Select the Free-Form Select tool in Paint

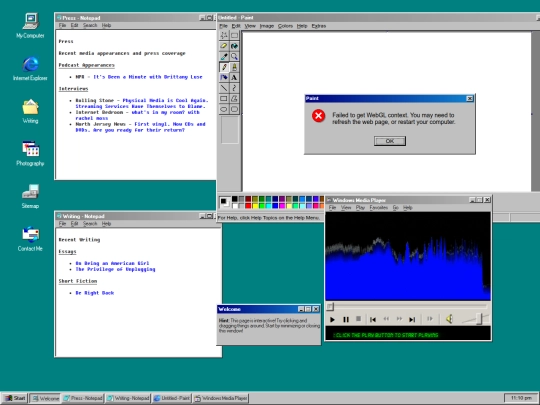224,35
